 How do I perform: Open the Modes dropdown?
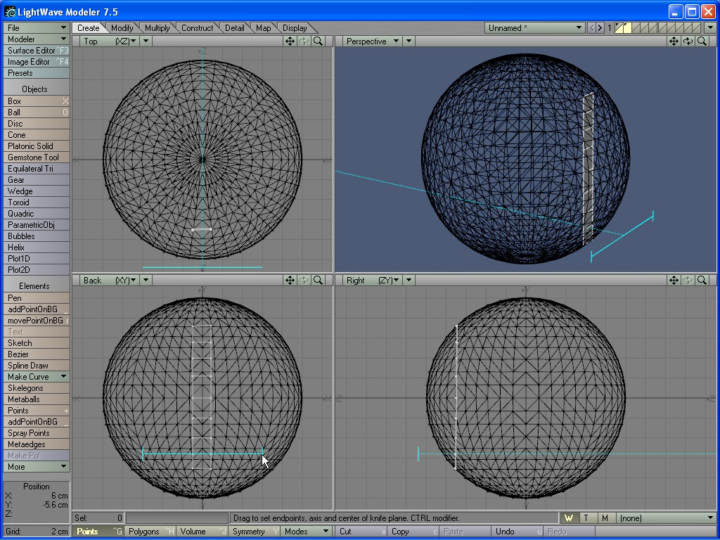[x=307, y=531]
